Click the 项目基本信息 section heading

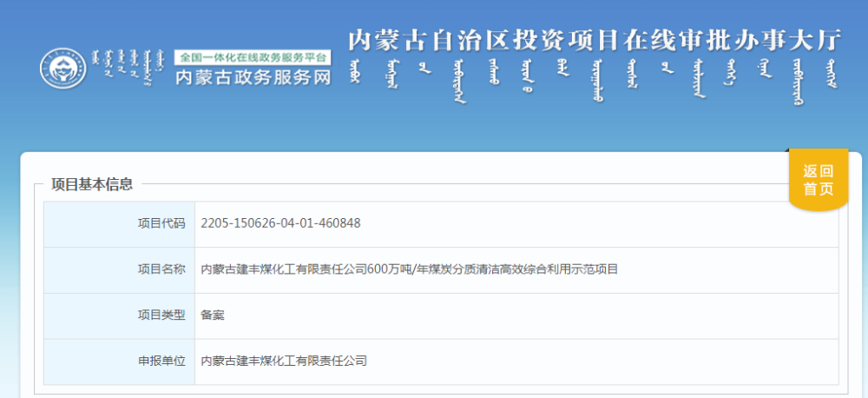92,183
